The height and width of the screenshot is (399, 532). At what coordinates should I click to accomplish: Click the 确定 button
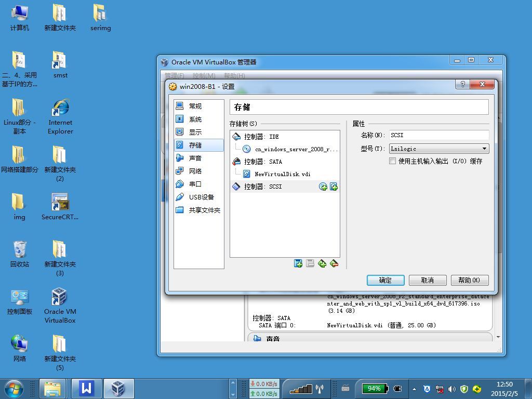pyautogui.click(x=385, y=280)
